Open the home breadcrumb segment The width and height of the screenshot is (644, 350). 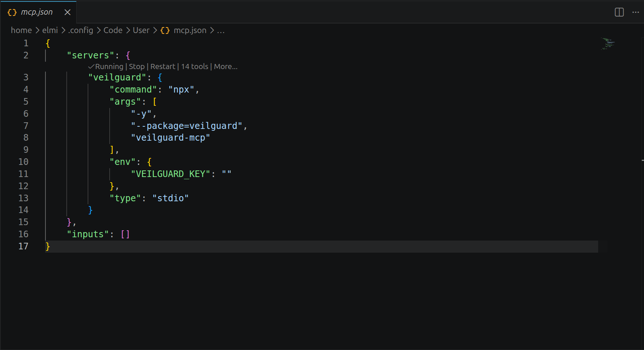(x=21, y=30)
